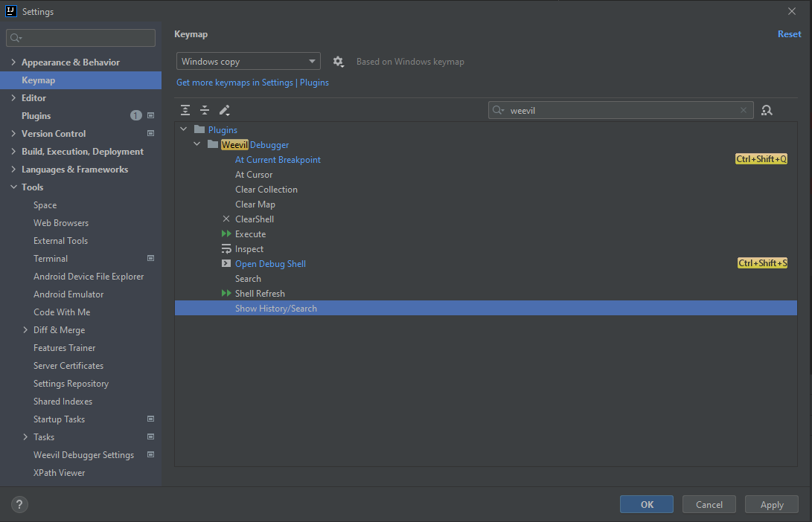812x522 pixels.
Task: Open the Windows copy keymap dropdown
Action: 249,62
